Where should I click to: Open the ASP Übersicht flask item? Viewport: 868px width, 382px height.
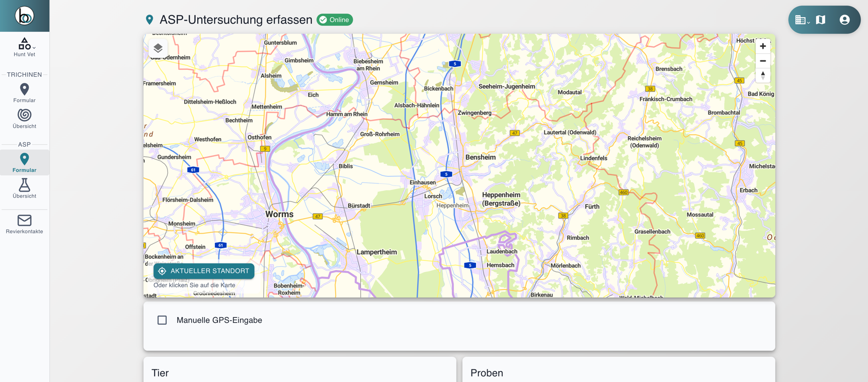tap(24, 188)
